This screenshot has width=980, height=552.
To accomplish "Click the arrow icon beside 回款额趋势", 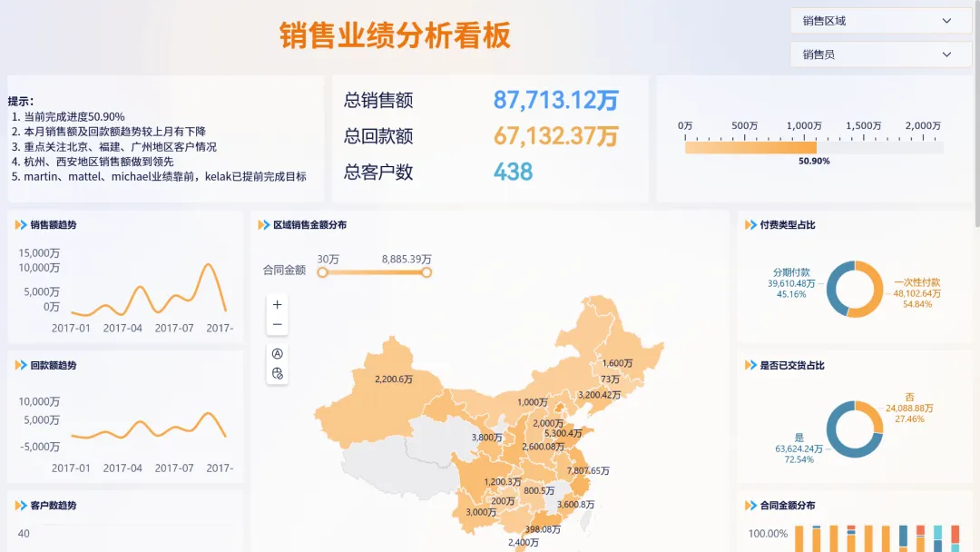I will (x=21, y=365).
